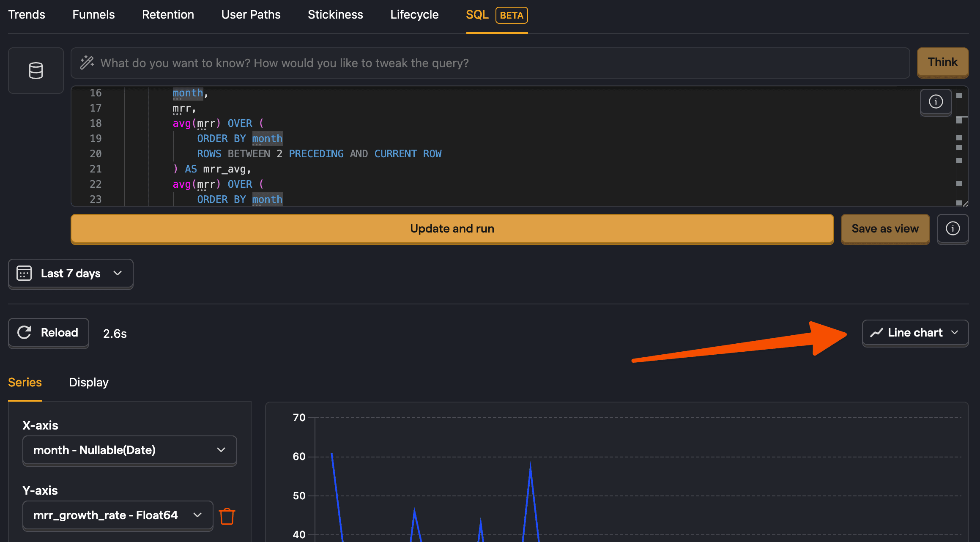Image resolution: width=980 pixels, height=542 pixels.
Task: Click the calendar icon in date filter
Action: 24,273
